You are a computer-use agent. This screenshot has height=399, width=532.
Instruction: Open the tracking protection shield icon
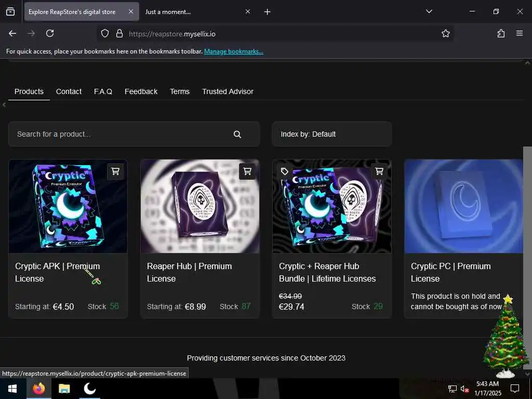click(105, 34)
